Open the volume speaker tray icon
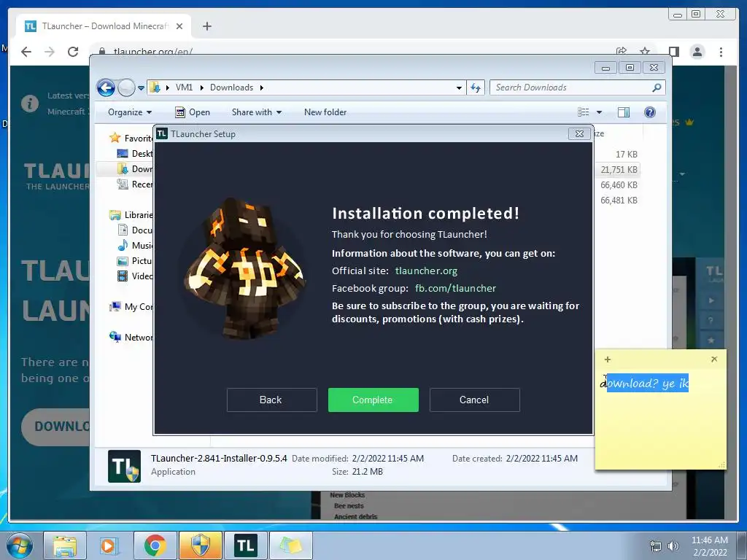This screenshot has height=560, width=747. coord(673,546)
